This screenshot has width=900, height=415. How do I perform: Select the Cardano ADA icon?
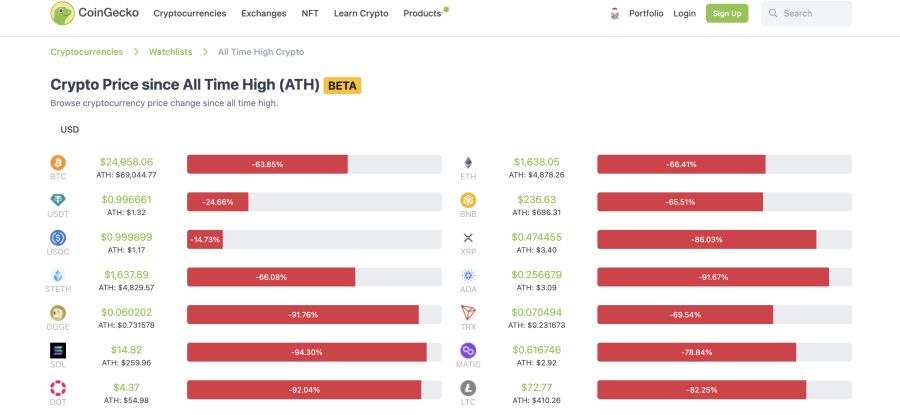468,275
